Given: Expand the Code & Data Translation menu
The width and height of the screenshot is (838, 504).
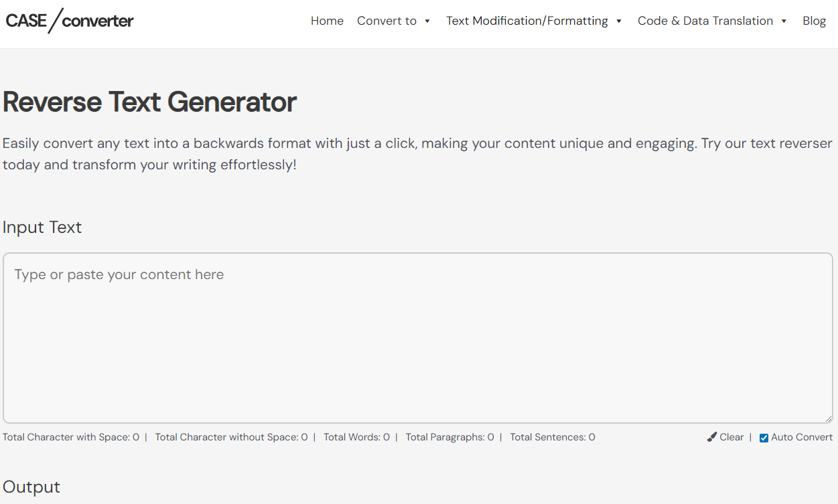Looking at the screenshot, I should [712, 21].
